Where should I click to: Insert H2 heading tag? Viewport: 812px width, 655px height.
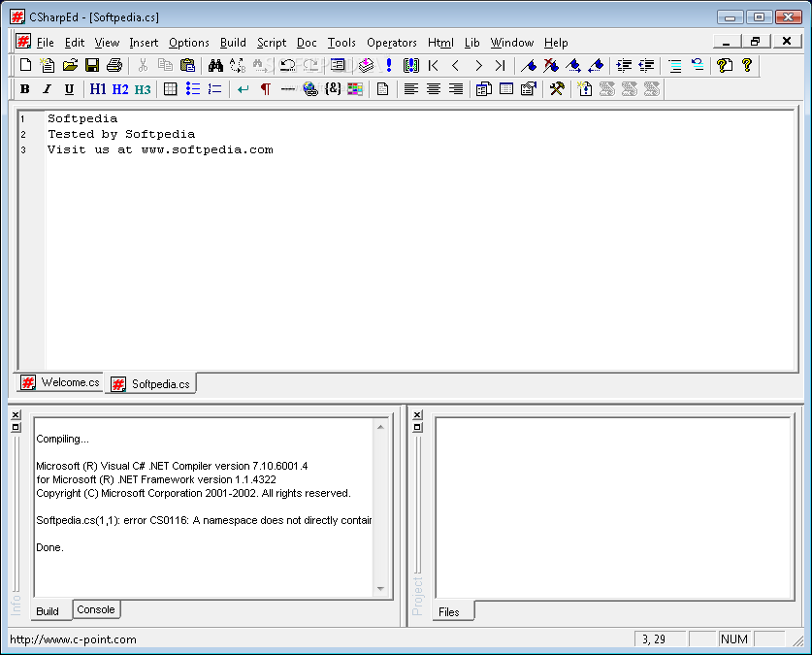coord(120,89)
